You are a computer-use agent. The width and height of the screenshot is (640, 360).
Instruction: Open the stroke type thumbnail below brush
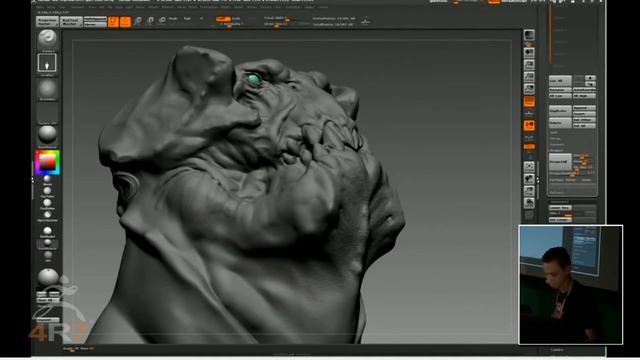click(47, 63)
